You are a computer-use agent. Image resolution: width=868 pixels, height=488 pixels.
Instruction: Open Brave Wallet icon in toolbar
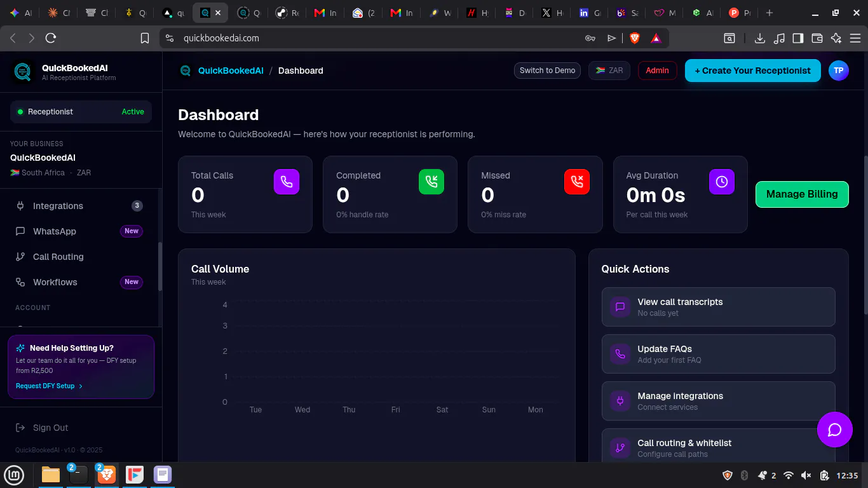(x=817, y=38)
